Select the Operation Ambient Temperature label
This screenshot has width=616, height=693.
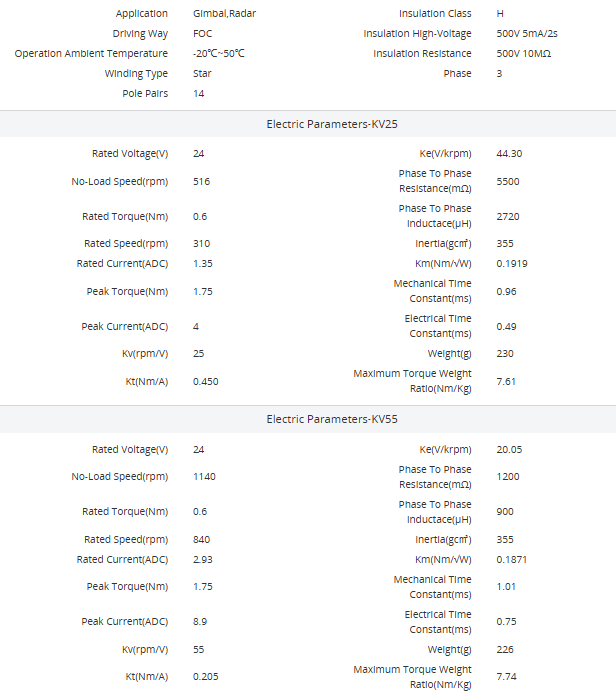tap(91, 54)
